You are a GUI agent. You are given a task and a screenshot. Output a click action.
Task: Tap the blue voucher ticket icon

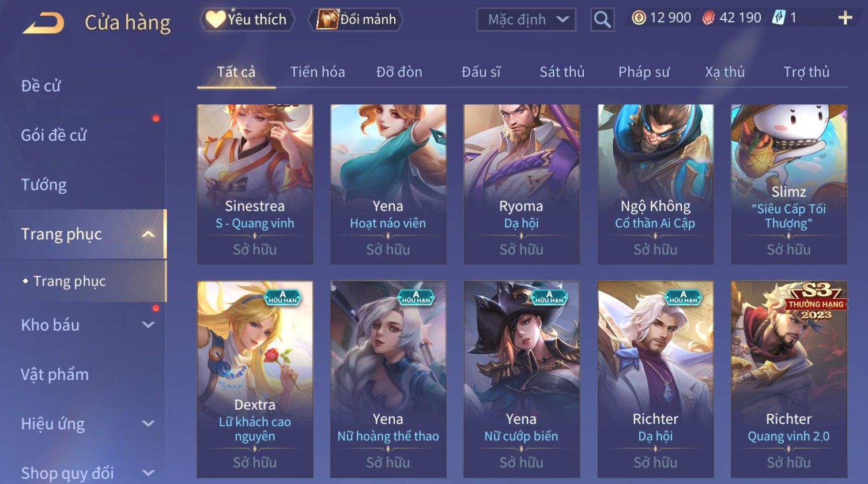[x=779, y=18]
